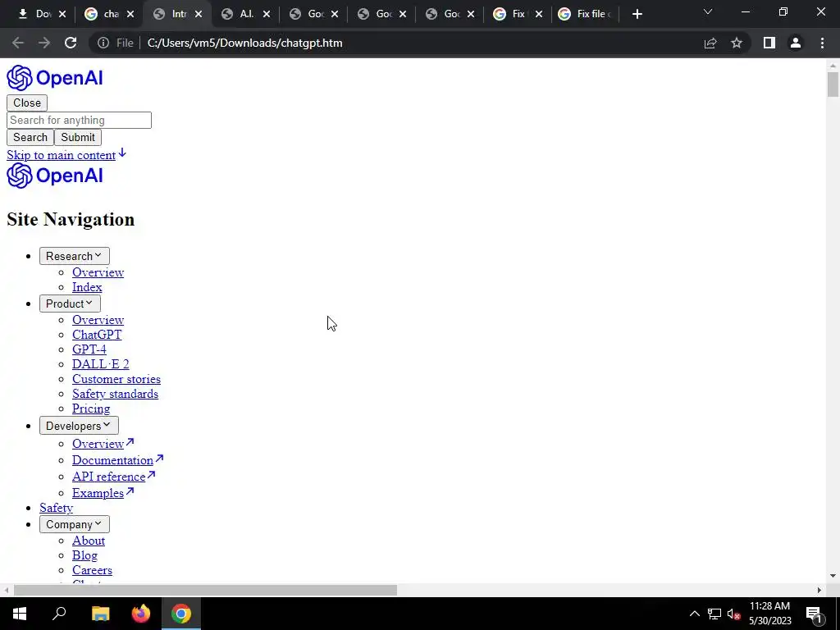Image resolution: width=840 pixels, height=630 pixels.
Task: Click the Chrome taskbar icon
Action: point(181,614)
